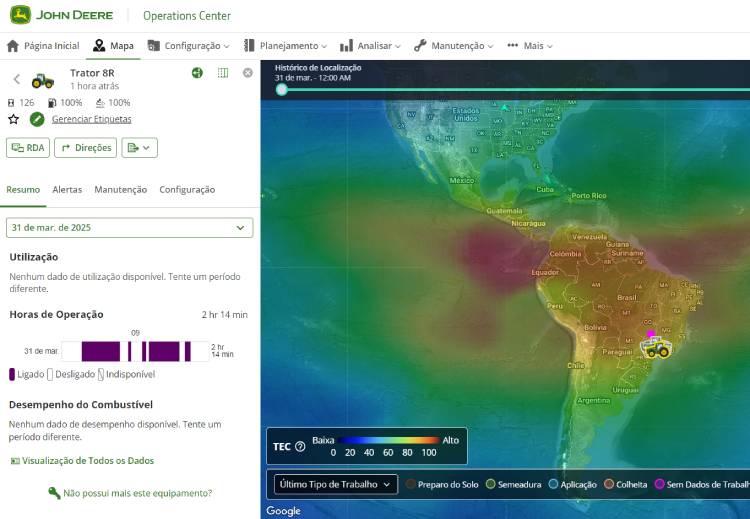Close the Trator 8R details panel

coord(247,73)
